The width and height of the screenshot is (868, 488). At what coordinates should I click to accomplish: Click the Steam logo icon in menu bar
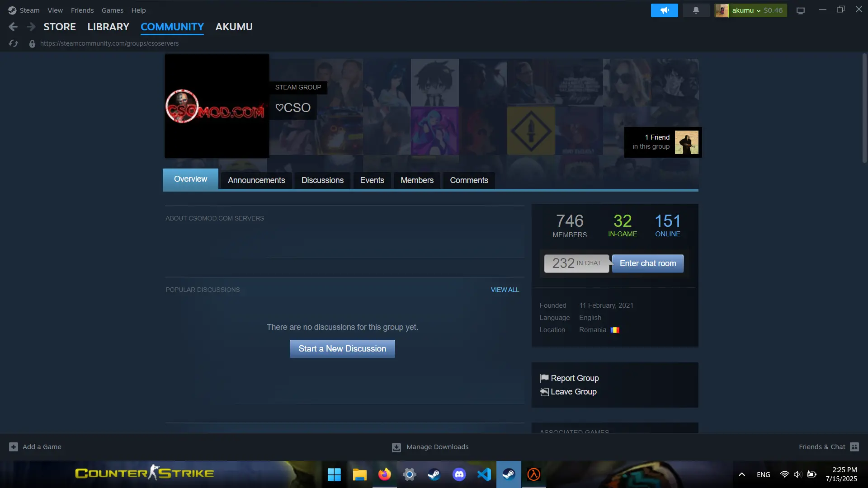coord(12,10)
